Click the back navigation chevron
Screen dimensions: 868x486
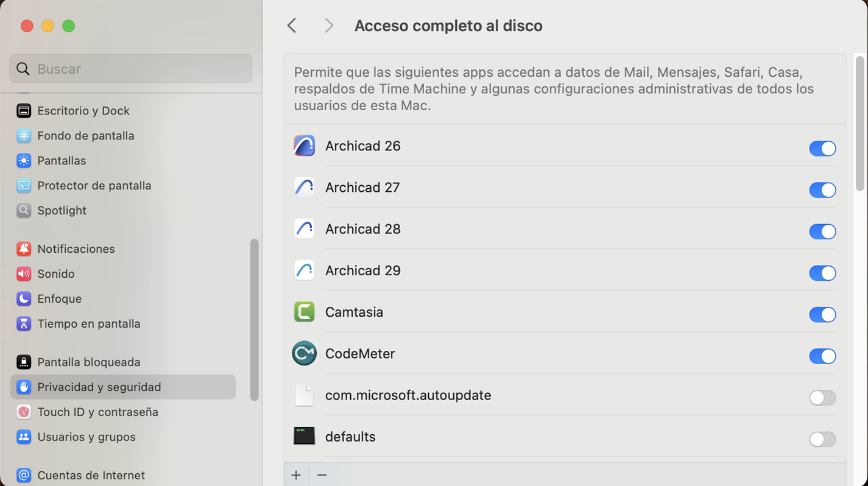tap(292, 26)
